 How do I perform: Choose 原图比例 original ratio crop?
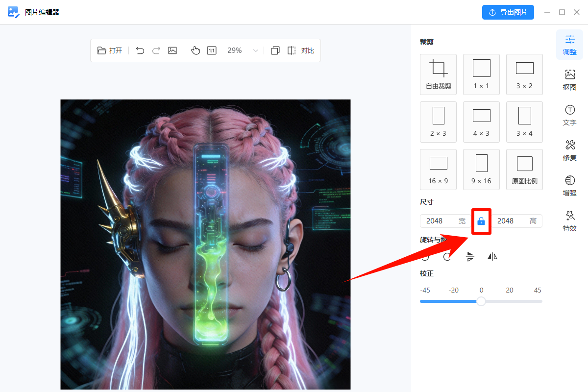click(524, 169)
